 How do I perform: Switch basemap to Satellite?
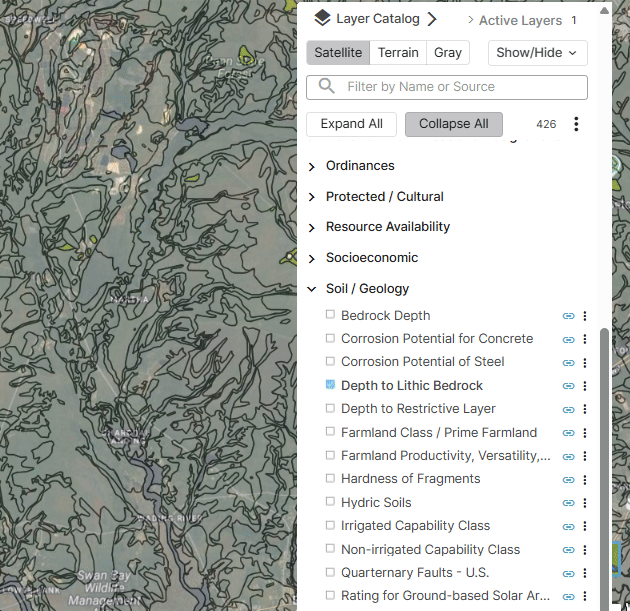pyautogui.click(x=338, y=53)
